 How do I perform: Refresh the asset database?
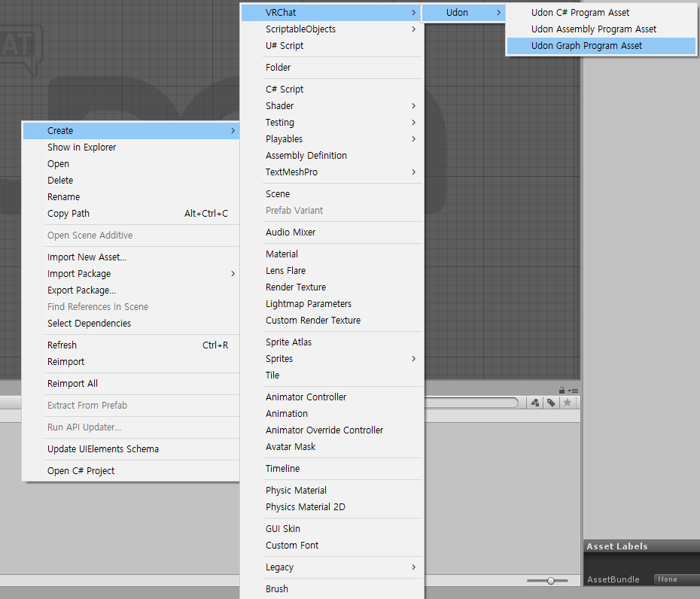[131, 345]
